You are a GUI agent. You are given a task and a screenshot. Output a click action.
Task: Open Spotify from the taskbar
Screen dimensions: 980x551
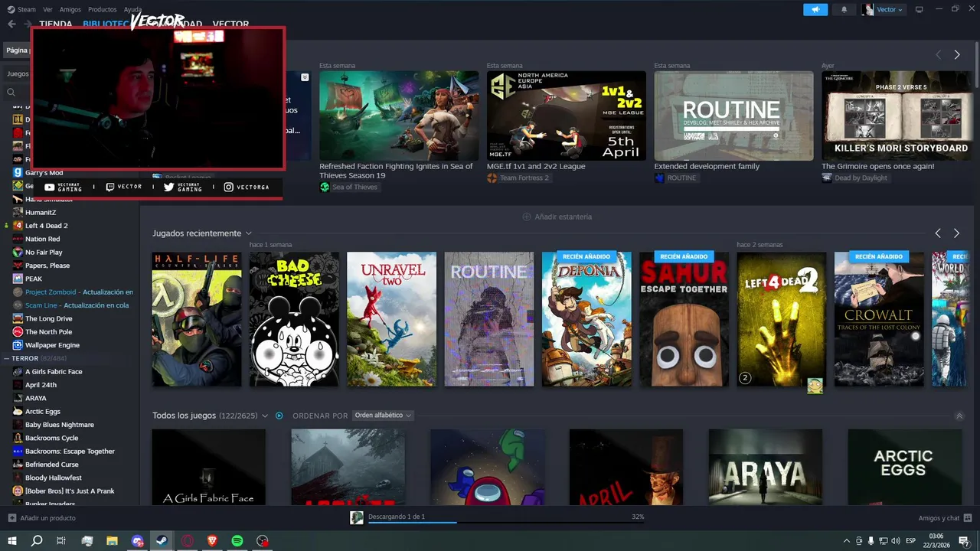tap(237, 541)
